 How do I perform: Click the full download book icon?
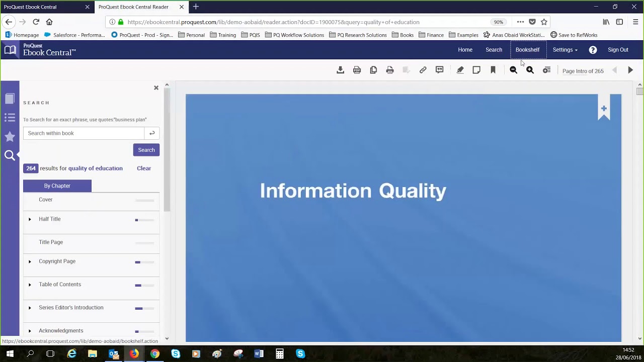340,70
